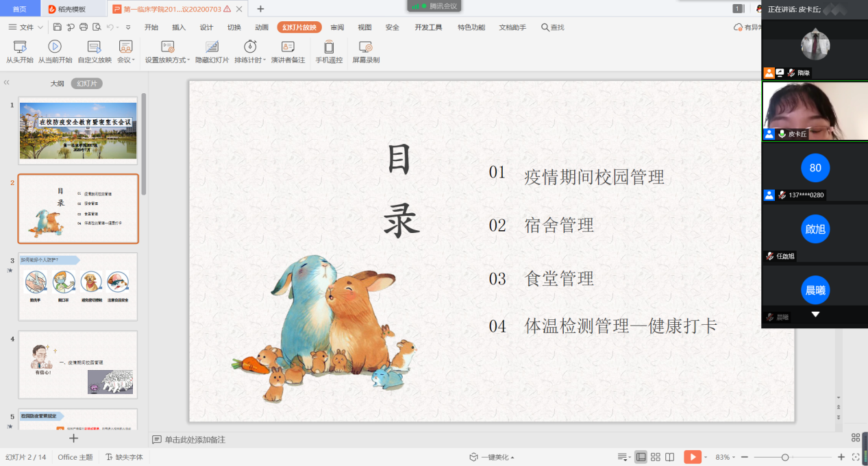Add a new slide with the plus button
Viewport: 868px width, 466px height.
click(74, 439)
